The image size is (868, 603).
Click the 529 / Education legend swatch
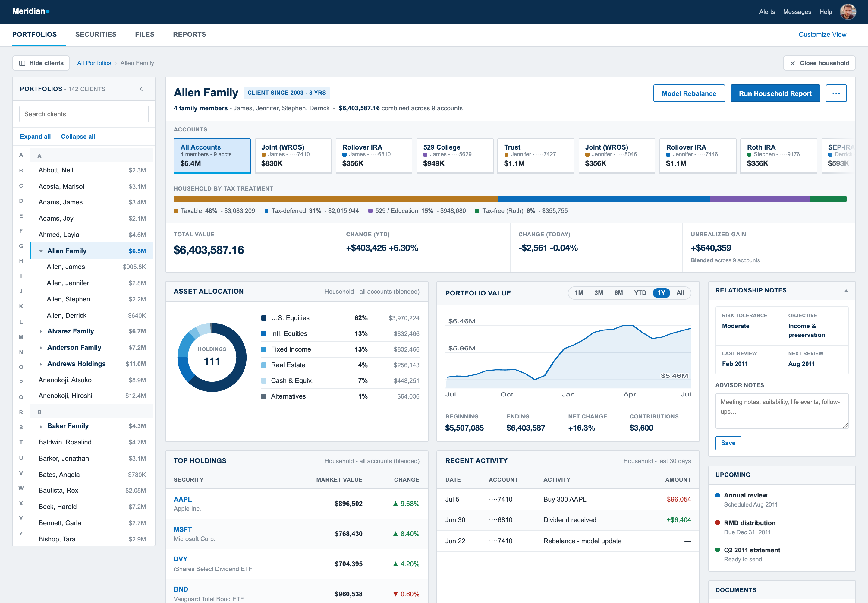point(370,211)
